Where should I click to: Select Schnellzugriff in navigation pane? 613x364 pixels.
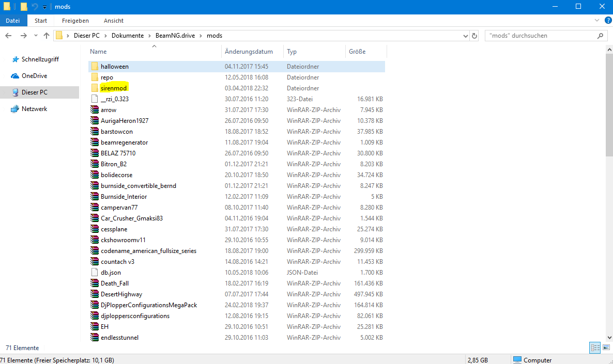(x=40, y=59)
